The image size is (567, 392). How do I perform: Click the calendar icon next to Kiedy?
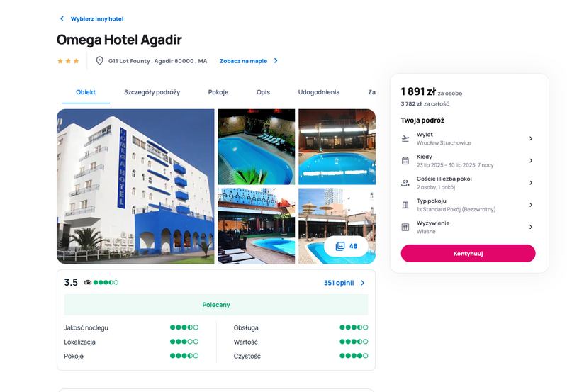[405, 161]
